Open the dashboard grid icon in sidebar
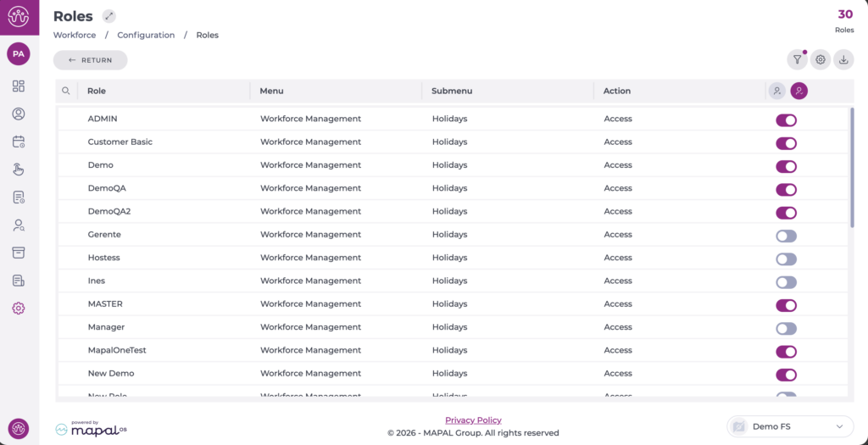The width and height of the screenshot is (868, 445). [19, 86]
